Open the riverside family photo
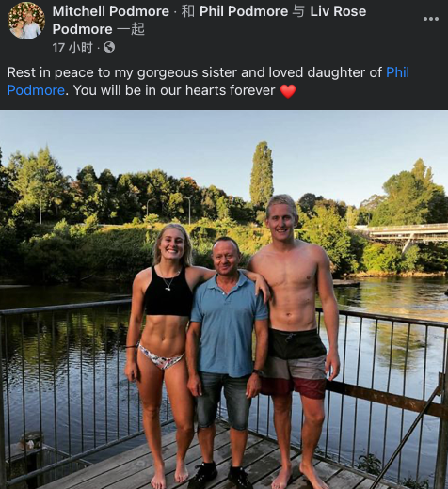Screen dimensions: 448x489 click(x=224, y=300)
